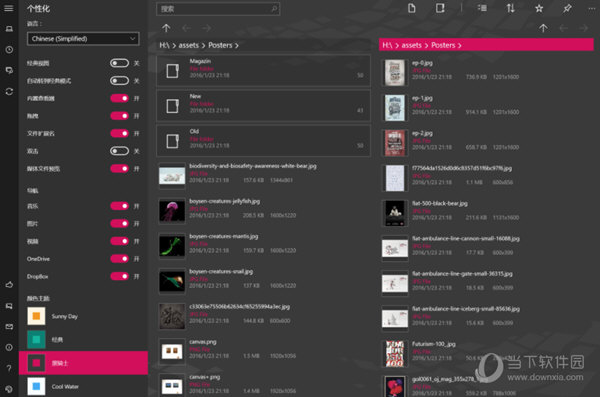Open the This PC computer icon in sidebar
Screen dimensions: 600x397
coord(9,29)
